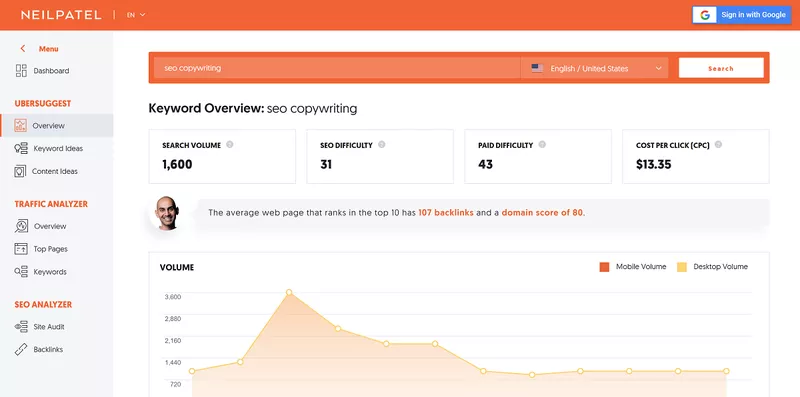Open English / United States dropdown
The width and height of the screenshot is (800, 397).
[594, 68]
